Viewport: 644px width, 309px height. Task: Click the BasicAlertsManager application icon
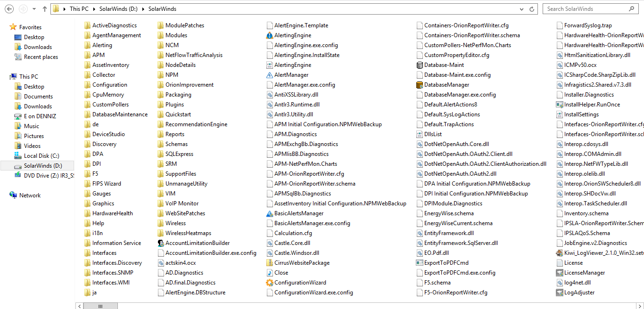pyautogui.click(x=270, y=213)
